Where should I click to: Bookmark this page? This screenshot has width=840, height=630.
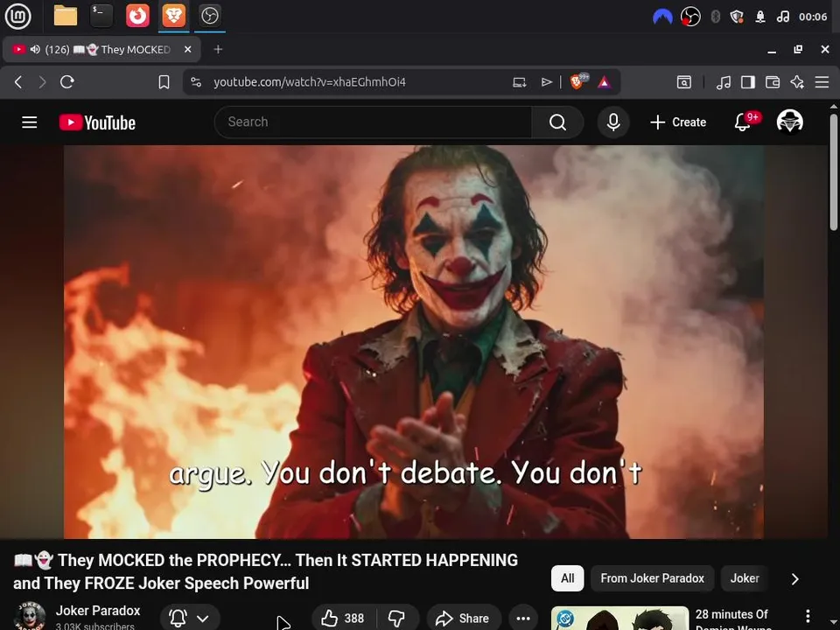pyautogui.click(x=164, y=82)
